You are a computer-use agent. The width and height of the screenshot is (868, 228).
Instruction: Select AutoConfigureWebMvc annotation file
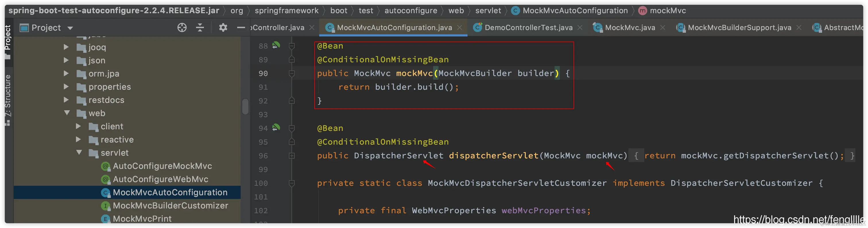(160, 179)
